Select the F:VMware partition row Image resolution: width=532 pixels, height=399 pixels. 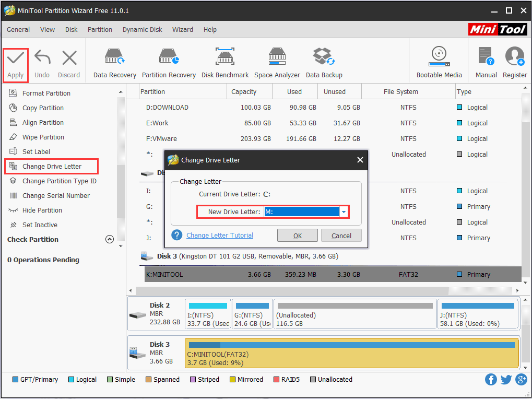[330, 138]
